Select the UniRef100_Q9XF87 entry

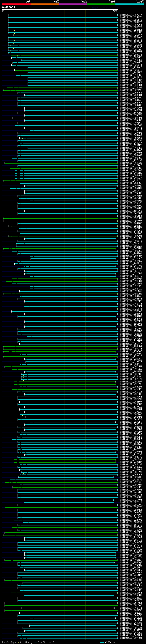pos(131,256)
